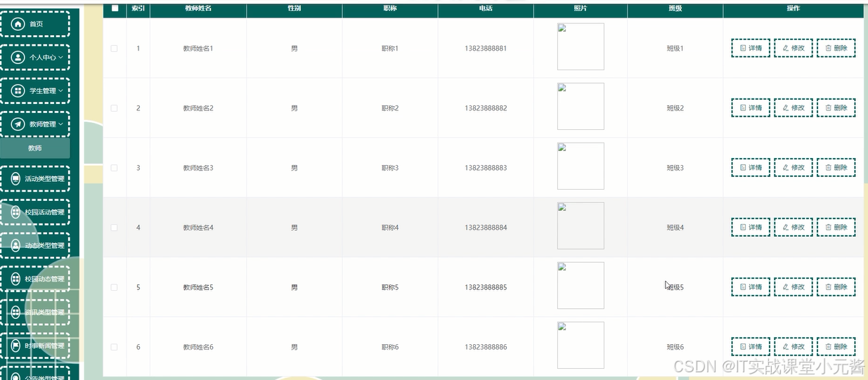The width and height of the screenshot is (868, 380).
Task: Click the 班级2 cell
Action: click(675, 108)
